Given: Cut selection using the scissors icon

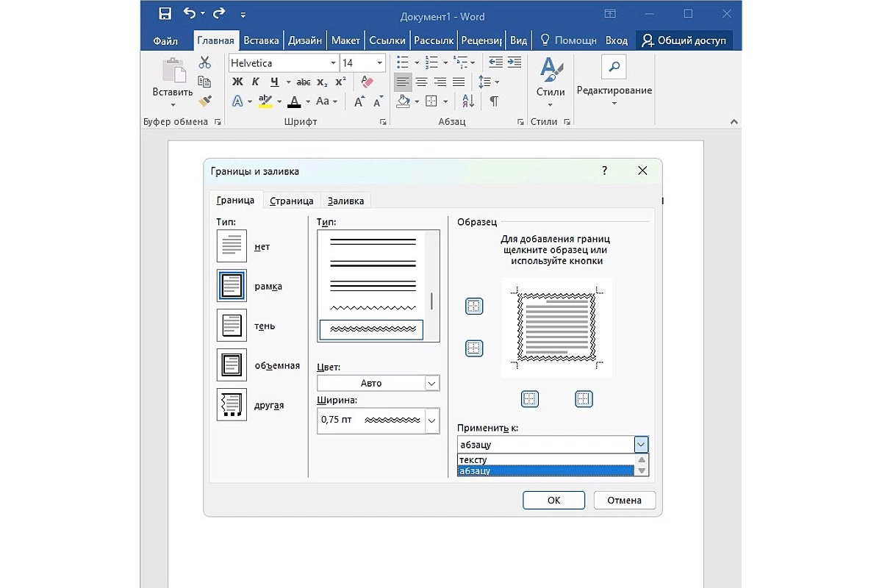Looking at the screenshot, I should [205, 62].
